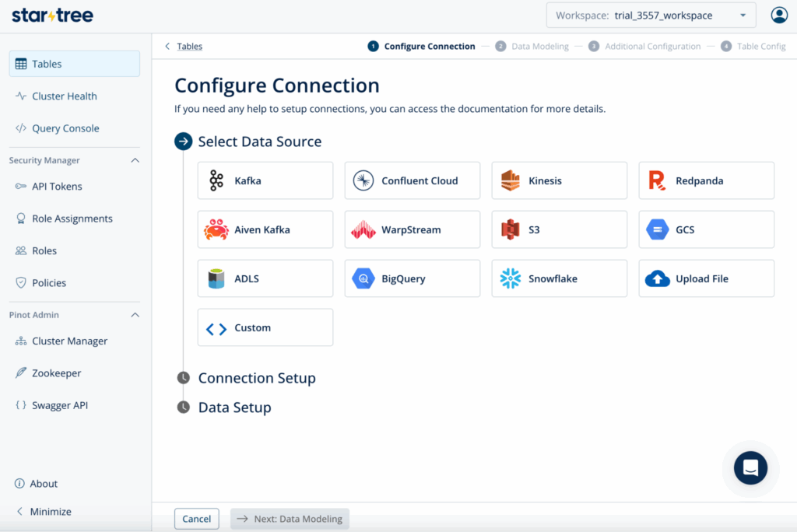
Task: Click the Connection Setup heading
Action: point(257,378)
